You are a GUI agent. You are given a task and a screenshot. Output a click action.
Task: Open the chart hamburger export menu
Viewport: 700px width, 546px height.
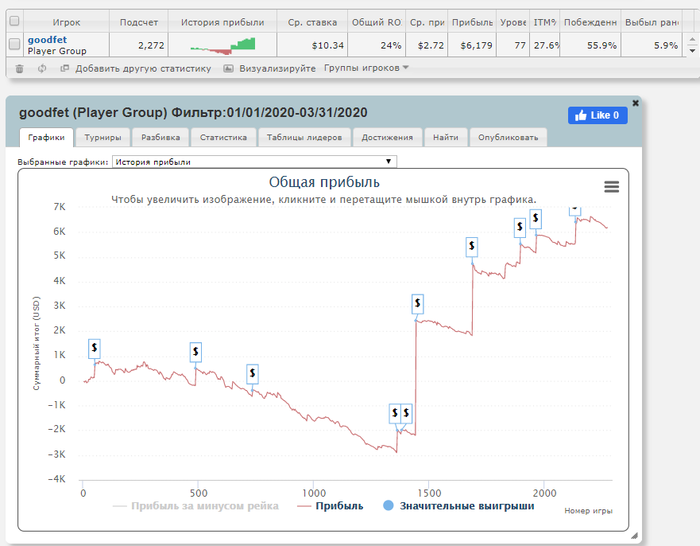(x=612, y=187)
